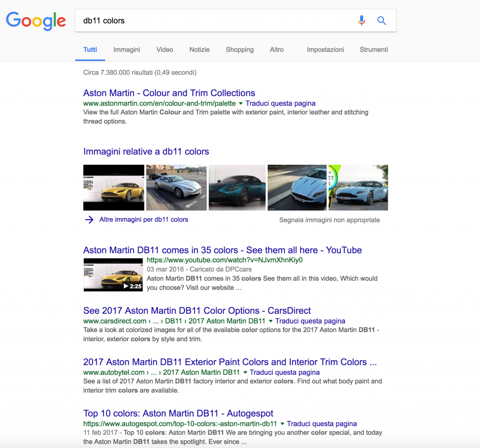Click the blue magnifier search icon

382,21
